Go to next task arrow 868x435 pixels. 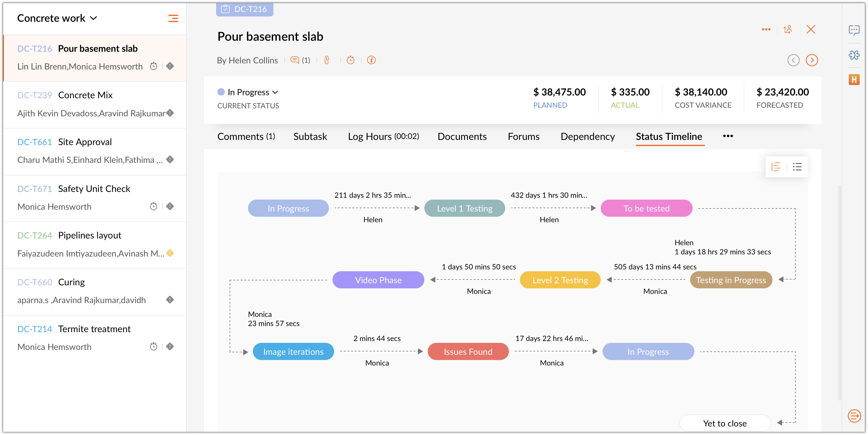click(x=812, y=60)
